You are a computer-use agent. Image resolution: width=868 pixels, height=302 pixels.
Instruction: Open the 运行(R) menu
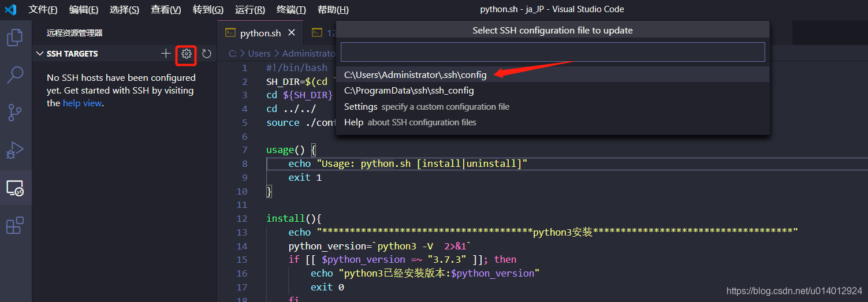(x=250, y=10)
